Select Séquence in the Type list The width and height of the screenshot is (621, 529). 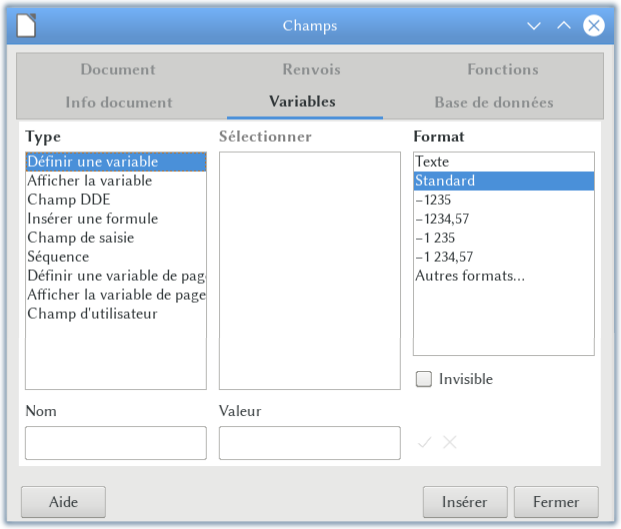[x=58, y=257]
